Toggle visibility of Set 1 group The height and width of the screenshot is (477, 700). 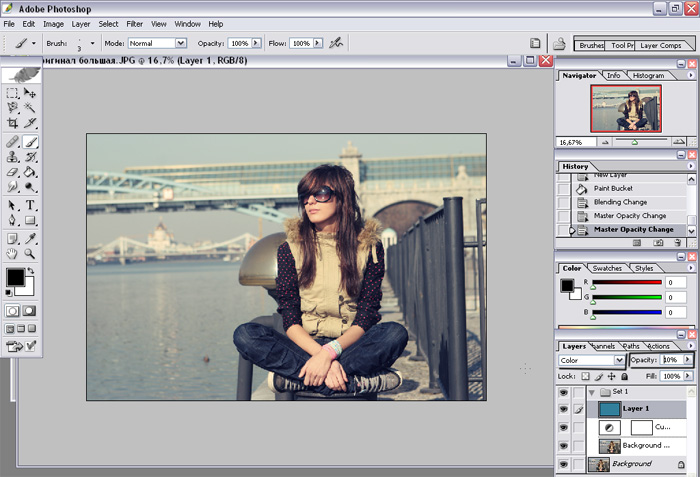point(563,392)
